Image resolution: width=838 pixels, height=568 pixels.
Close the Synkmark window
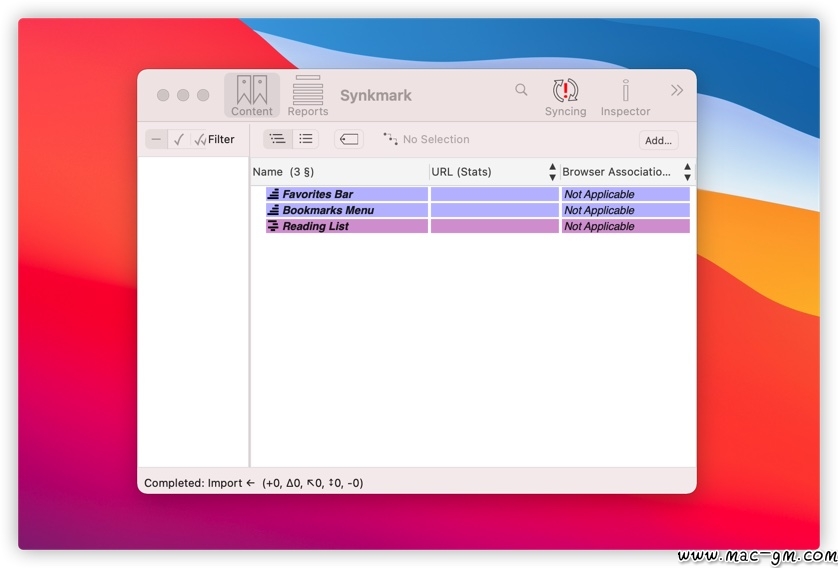(x=163, y=95)
